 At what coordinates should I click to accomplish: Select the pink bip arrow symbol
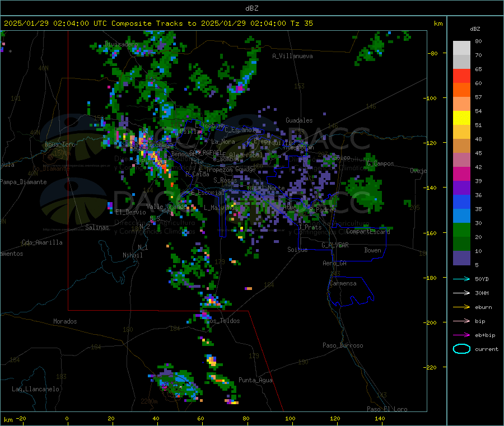pyautogui.click(x=461, y=321)
